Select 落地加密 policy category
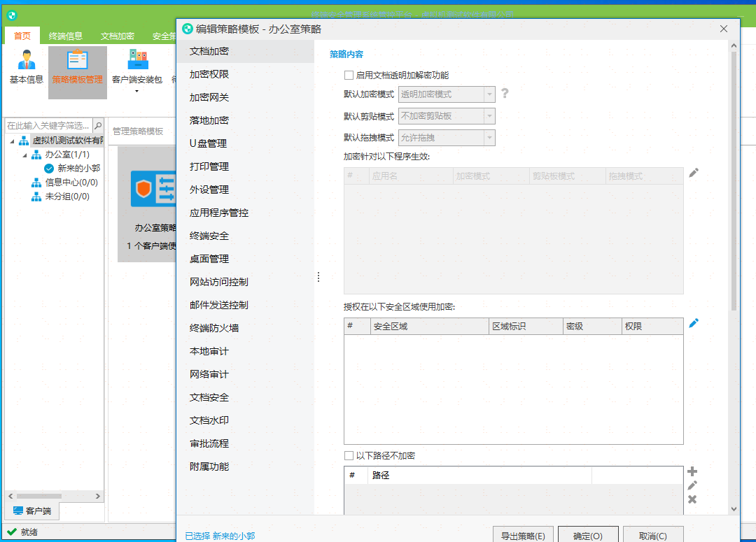 click(246, 120)
